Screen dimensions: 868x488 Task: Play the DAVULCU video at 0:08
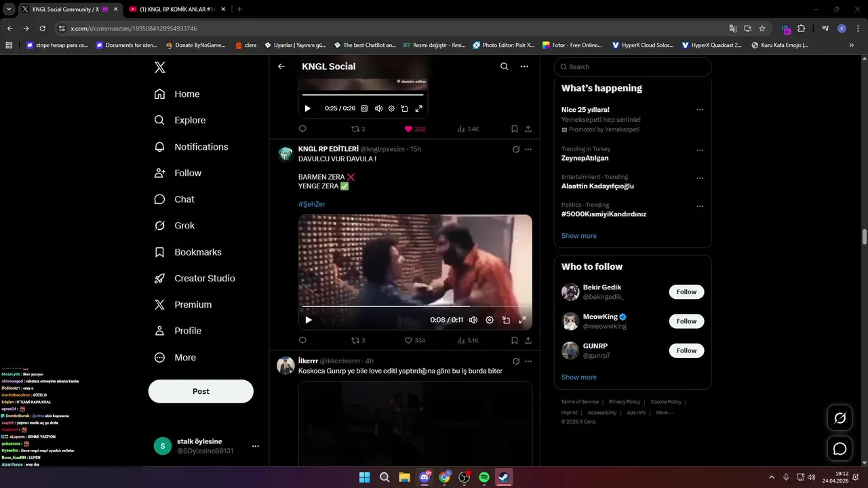click(309, 320)
